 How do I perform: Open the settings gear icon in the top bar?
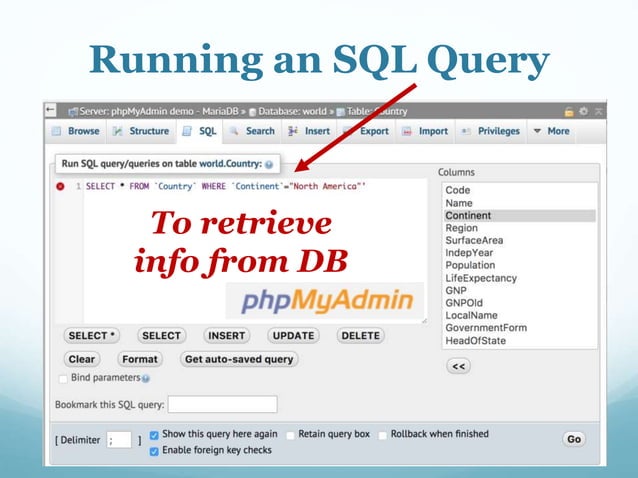tap(583, 111)
